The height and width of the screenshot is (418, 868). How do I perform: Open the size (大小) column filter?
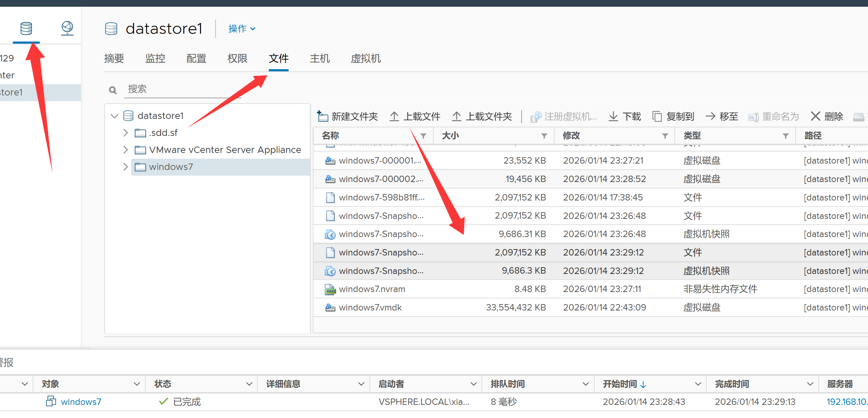click(544, 136)
